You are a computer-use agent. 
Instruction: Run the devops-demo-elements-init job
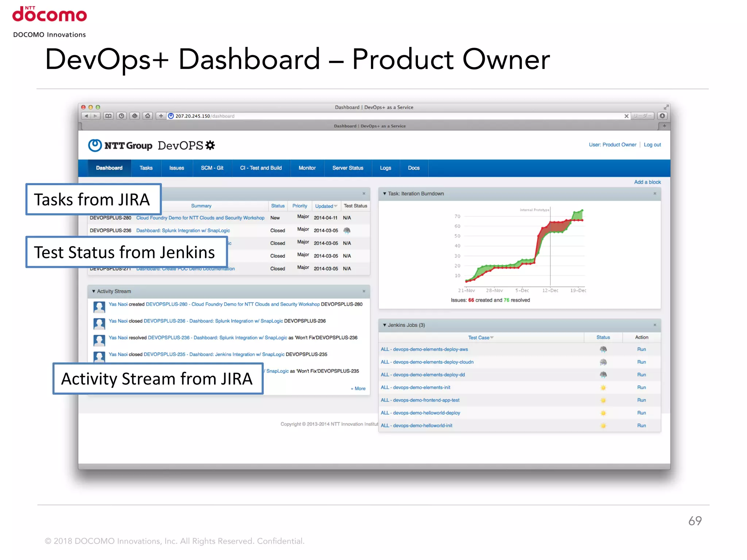641,388
